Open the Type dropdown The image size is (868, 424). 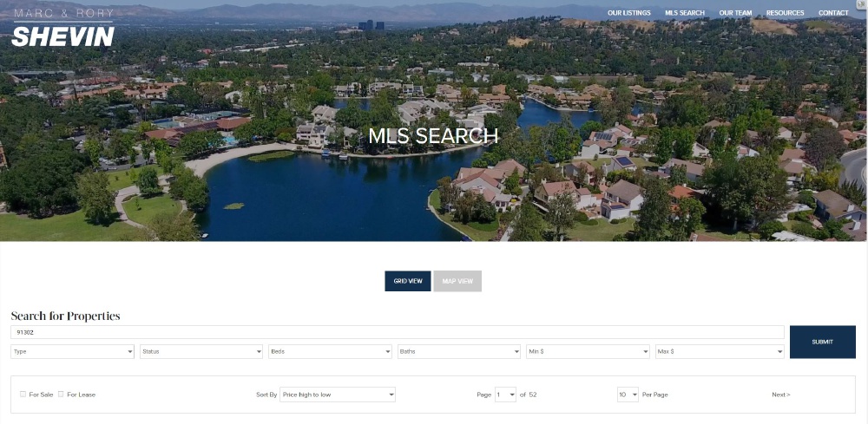pyautogui.click(x=73, y=351)
